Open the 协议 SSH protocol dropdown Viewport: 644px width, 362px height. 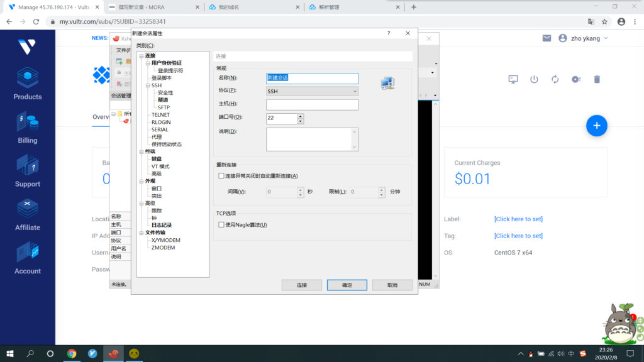tap(312, 91)
